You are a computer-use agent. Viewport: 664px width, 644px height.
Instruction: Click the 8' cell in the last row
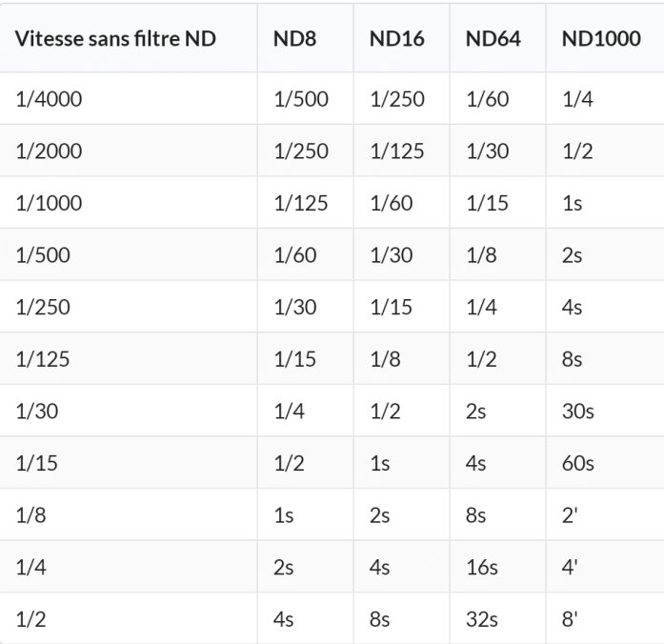(570, 620)
